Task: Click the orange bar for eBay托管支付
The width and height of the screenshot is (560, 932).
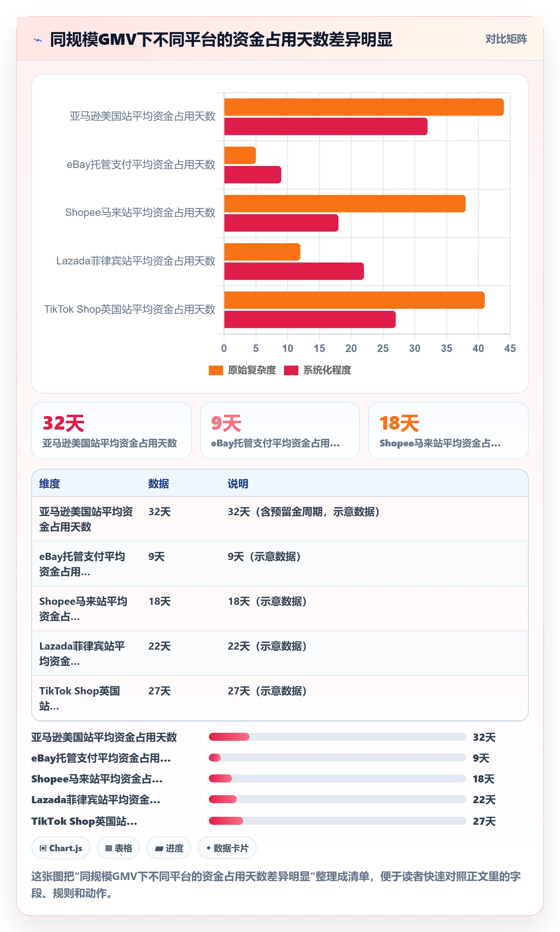Action: coord(240,155)
